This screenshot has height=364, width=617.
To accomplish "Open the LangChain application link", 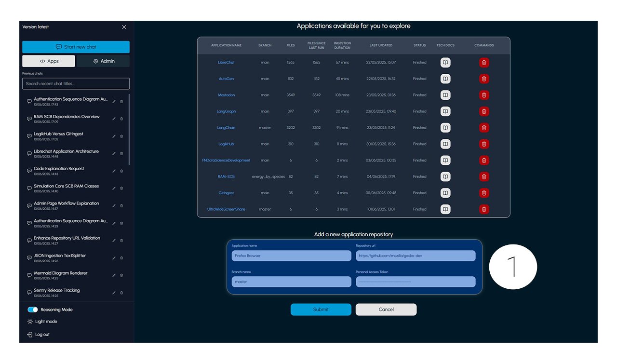I will [x=226, y=128].
